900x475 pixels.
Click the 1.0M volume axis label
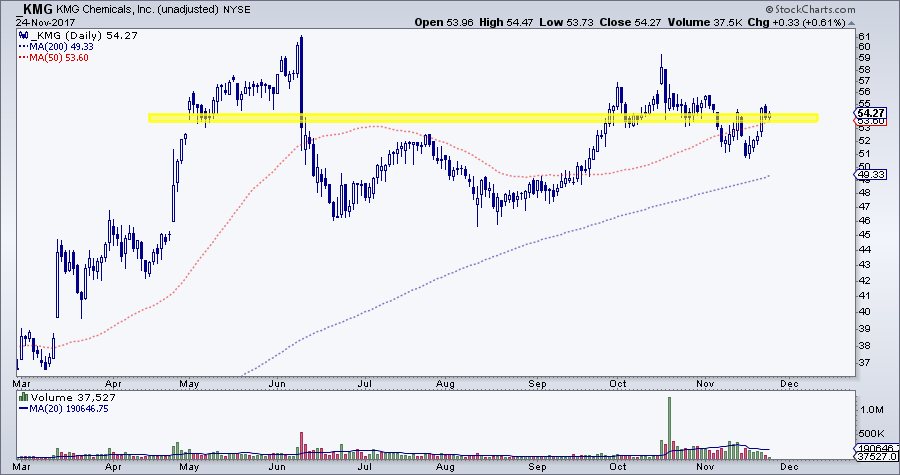pyautogui.click(x=871, y=411)
